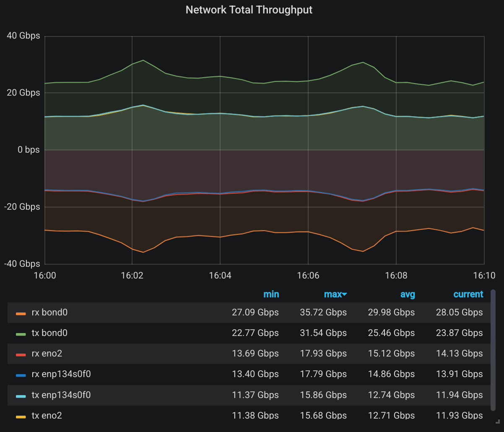The image size is (504, 432).
Task: Click the -40 Gbps y-axis label
Action: [22, 264]
